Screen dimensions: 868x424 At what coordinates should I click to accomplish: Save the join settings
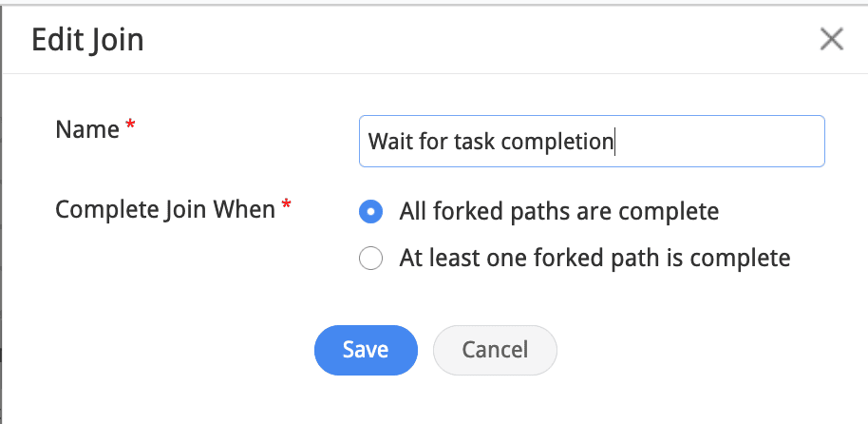(x=366, y=350)
